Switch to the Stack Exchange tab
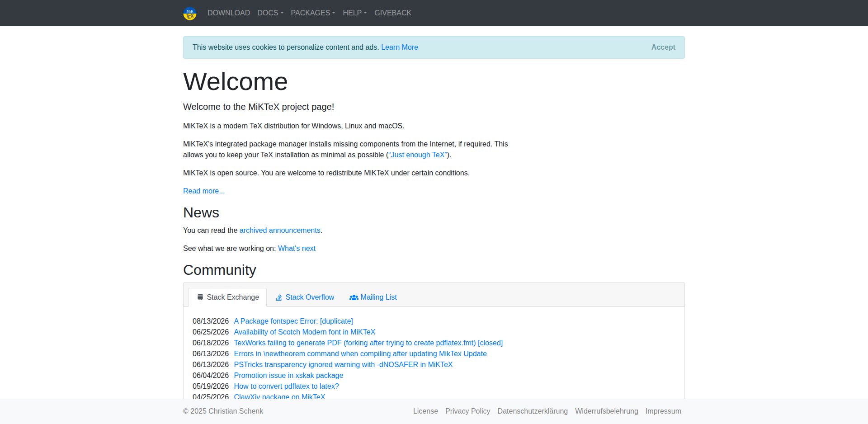The width and height of the screenshot is (868, 424). click(227, 297)
